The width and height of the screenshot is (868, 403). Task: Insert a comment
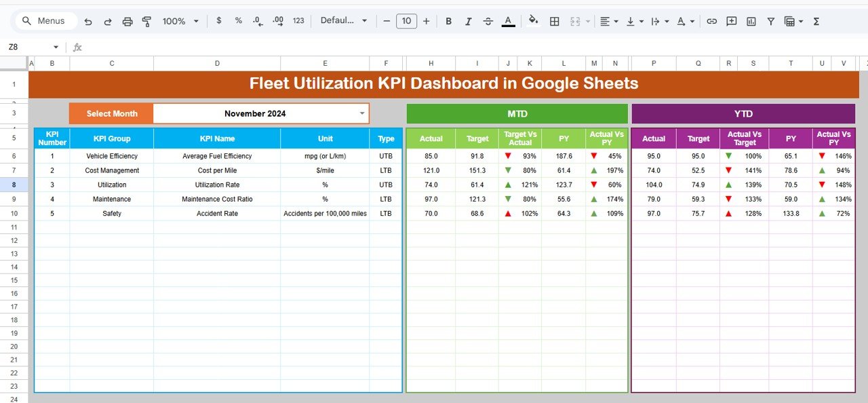731,21
